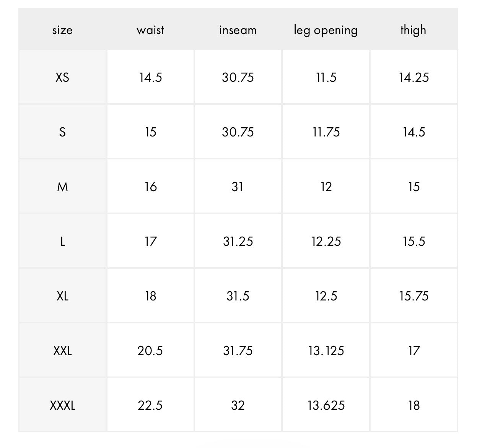
Task: Click the leg opening value 13.625
Action: pyautogui.click(x=326, y=405)
